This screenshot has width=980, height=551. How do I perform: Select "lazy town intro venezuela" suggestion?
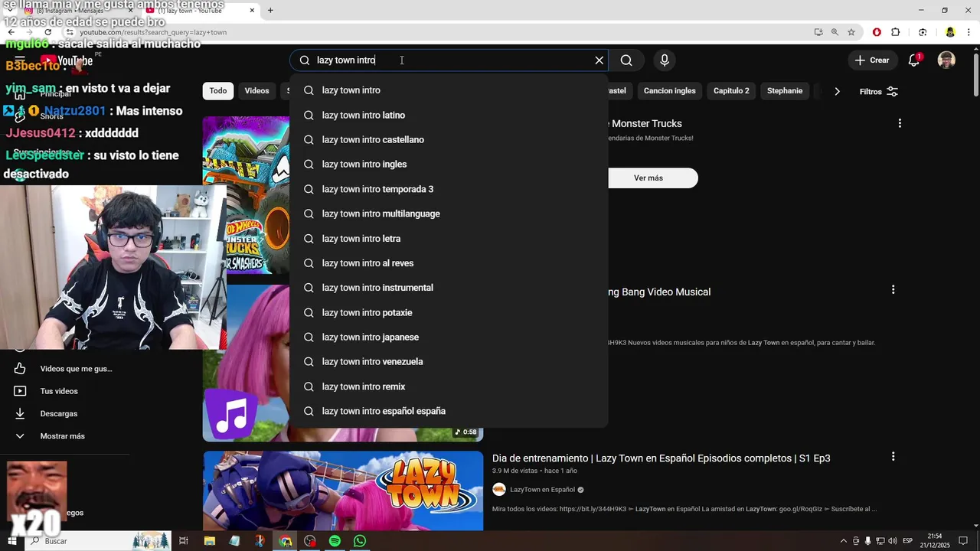point(449,361)
